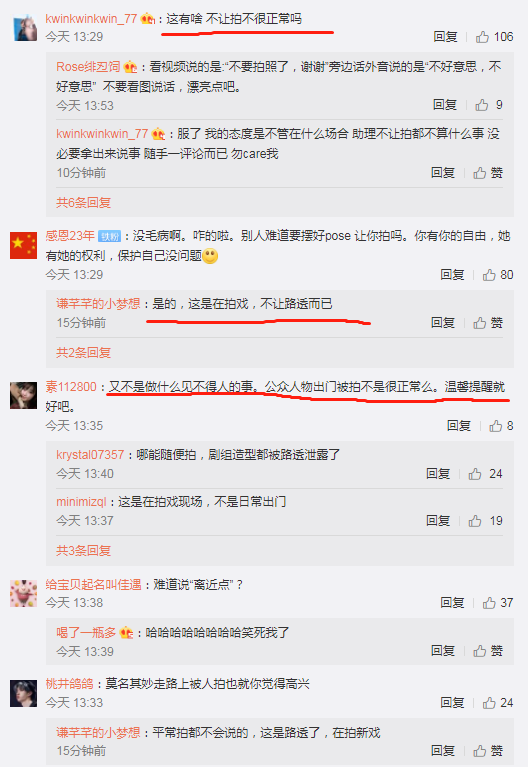Like minimizql's reply with 19 likes
The width and height of the screenshot is (528, 767).
(x=485, y=521)
